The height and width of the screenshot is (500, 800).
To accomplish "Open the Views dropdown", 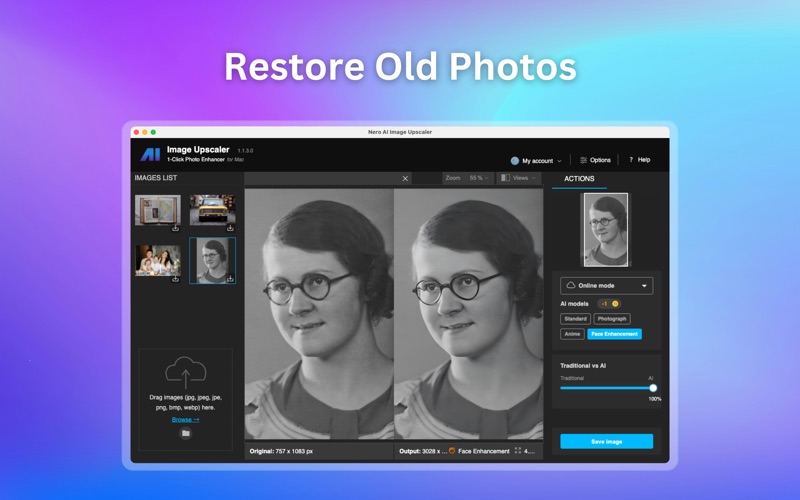I will tap(518, 178).
